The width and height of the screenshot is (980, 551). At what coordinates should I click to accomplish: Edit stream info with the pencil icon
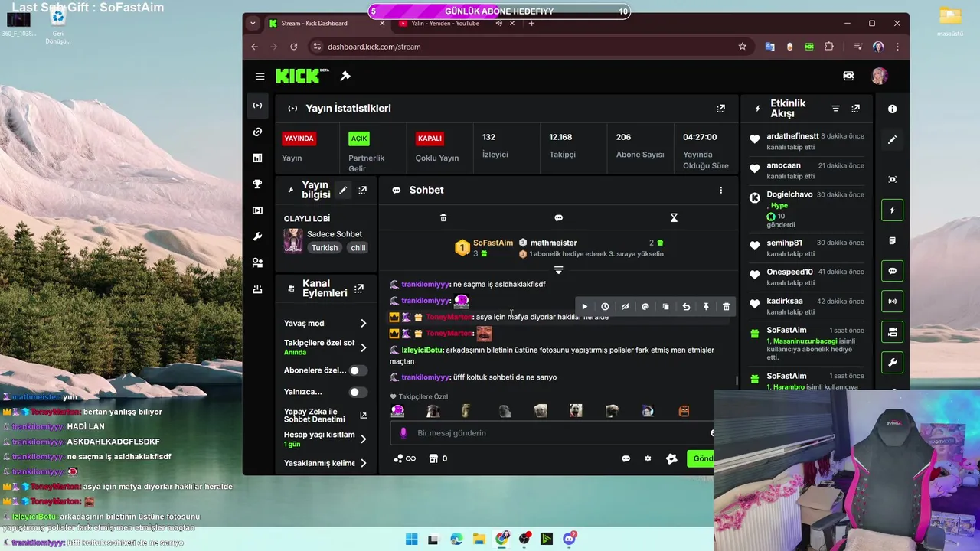(x=343, y=190)
